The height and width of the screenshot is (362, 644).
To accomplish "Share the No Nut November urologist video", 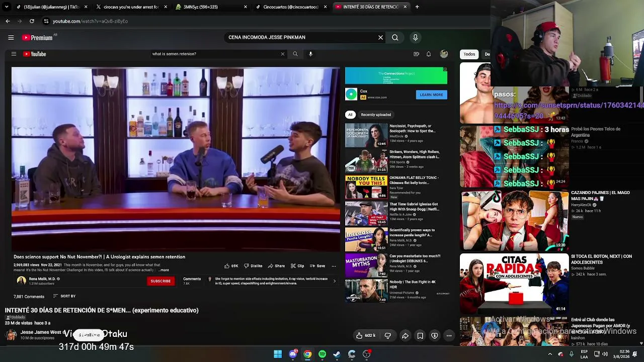I will pos(276,266).
